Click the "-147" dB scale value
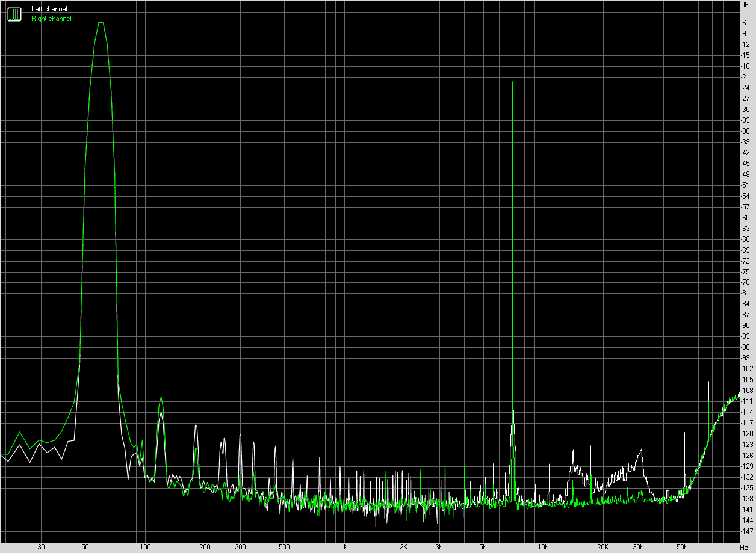 tap(747, 531)
